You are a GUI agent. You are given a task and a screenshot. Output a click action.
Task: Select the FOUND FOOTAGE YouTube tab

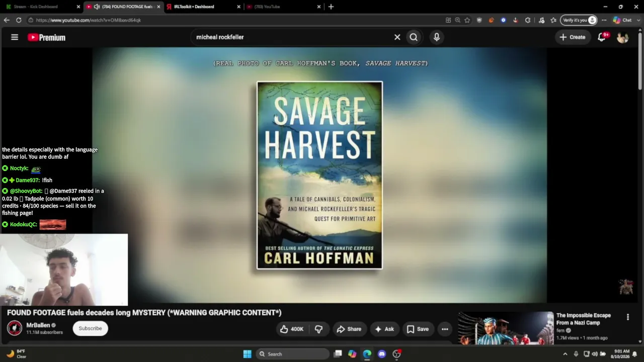(123, 7)
